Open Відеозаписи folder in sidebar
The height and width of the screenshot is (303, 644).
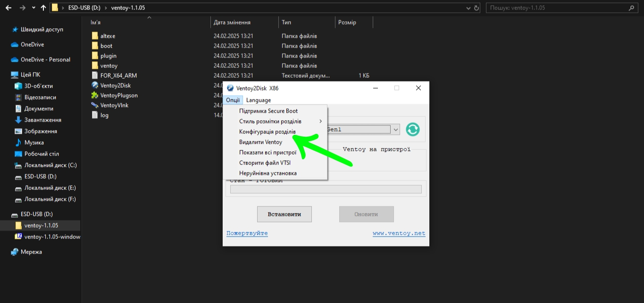coord(40,97)
